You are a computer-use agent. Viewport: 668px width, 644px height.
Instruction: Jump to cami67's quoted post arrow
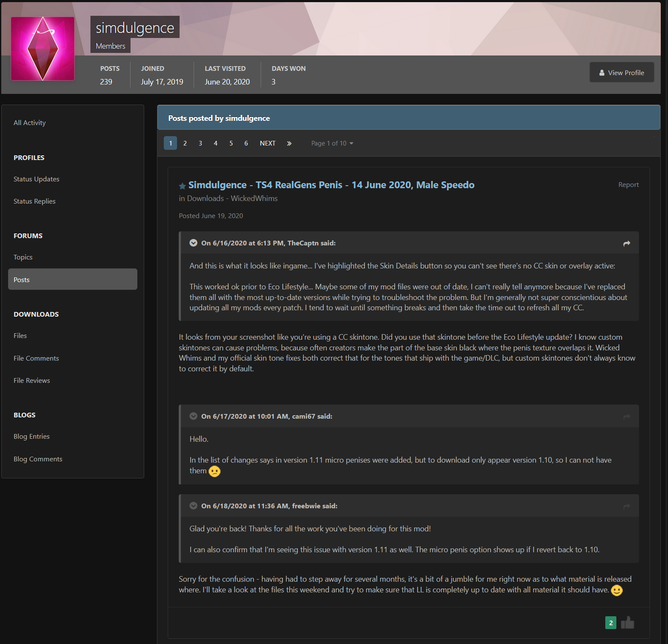coord(626,417)
